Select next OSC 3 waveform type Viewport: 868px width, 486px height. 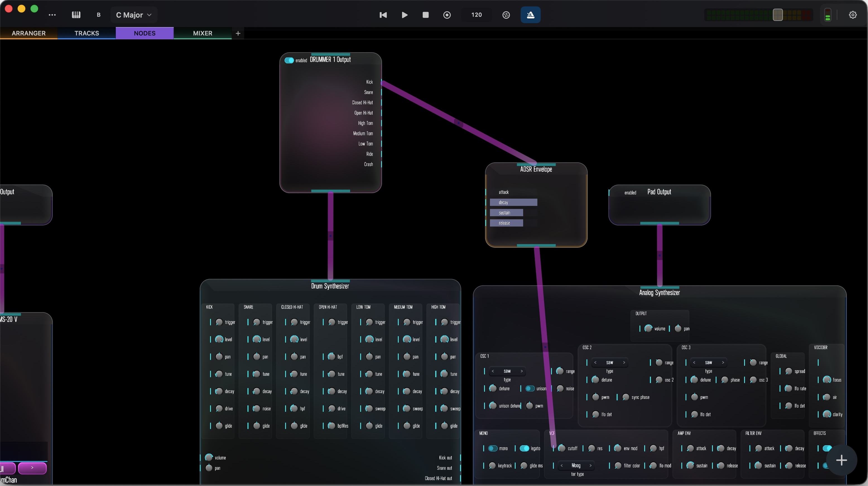(x=723, y=363)
